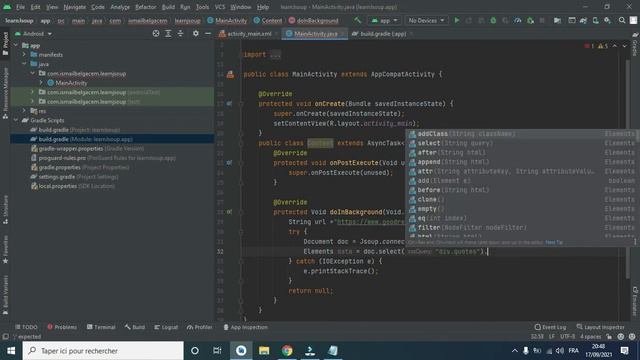
Task: Toggle the Gradle tool window side tab
Action: [x=635, y=45]
